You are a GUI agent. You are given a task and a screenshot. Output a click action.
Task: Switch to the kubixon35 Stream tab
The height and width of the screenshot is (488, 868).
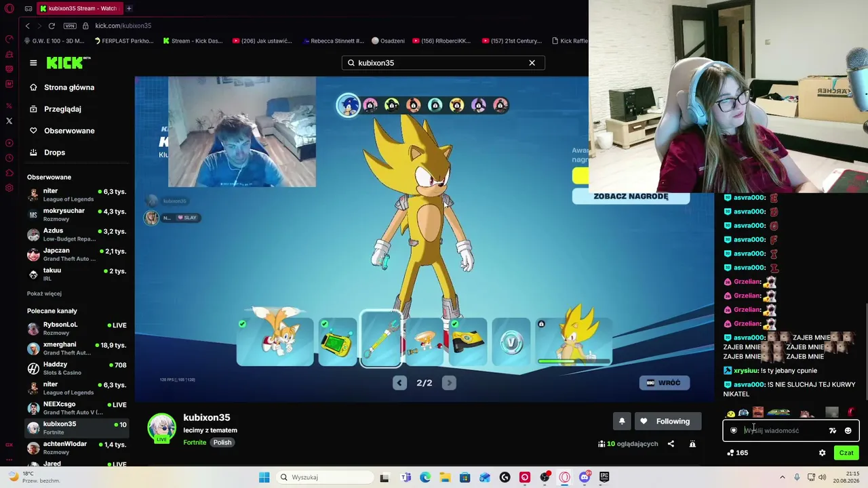pos(79,9)
